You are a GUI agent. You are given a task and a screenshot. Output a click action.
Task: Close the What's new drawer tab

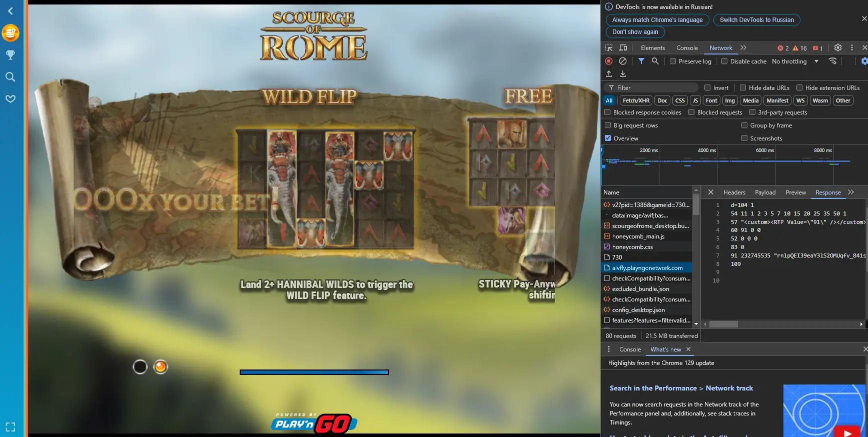[x=688, y=349]
